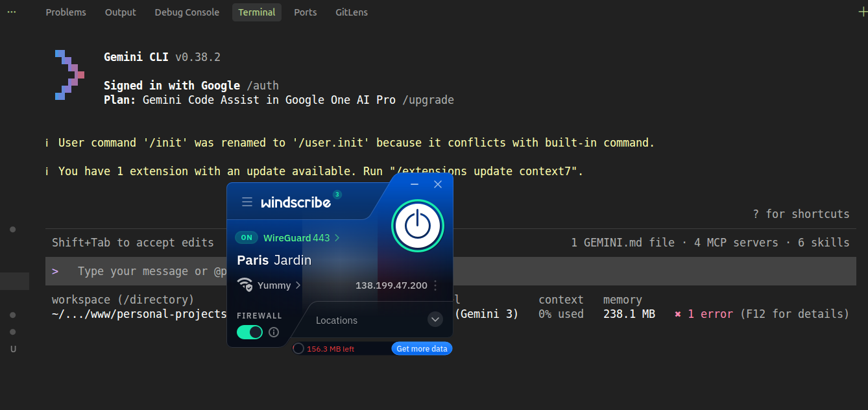Open the Ports tab
This screenshot has width=868, height=410.
click(x=305, y=12)
